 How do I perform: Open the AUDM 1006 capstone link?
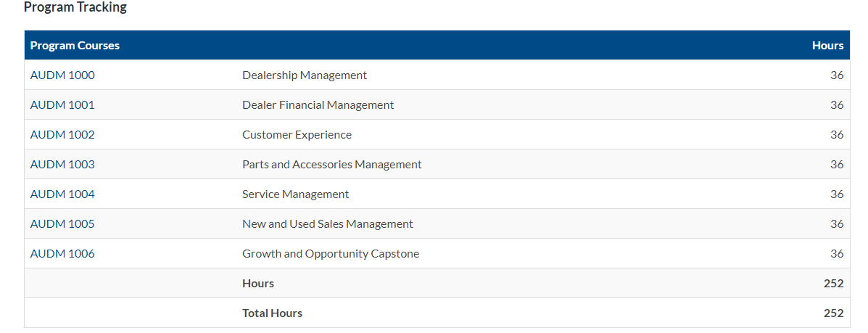pyautogui.click(x=62, y=254)
